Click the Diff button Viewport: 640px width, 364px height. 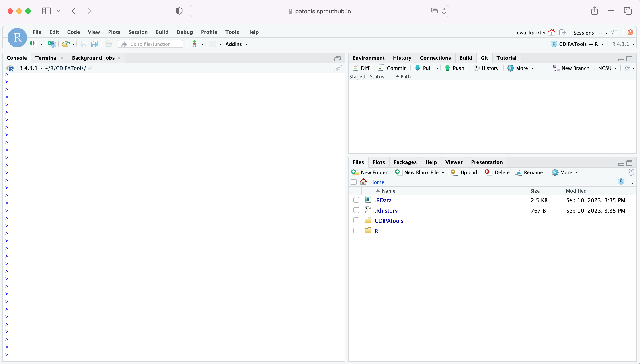pos(361,68)
